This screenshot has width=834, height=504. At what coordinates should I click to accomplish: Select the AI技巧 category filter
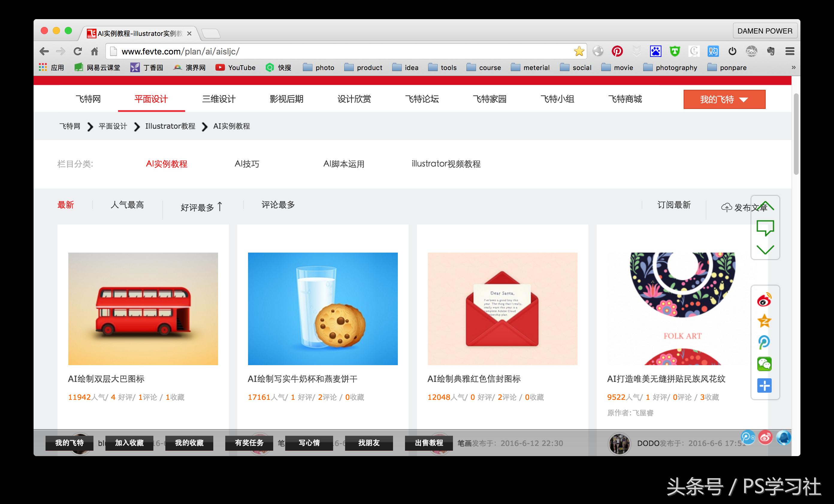click(x=247, y=164)
